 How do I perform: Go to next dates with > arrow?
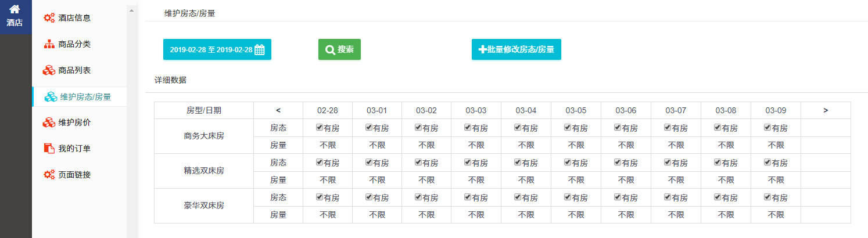tap(826, 110)
